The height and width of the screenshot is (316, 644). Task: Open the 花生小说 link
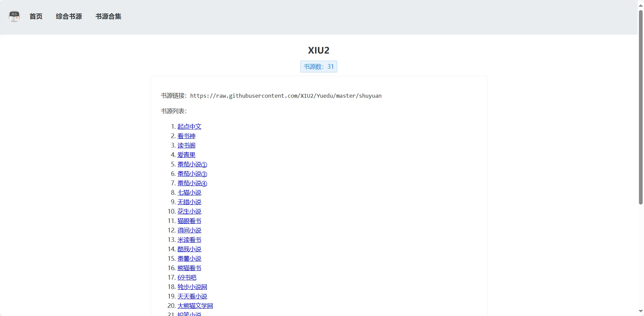coord(189,211)
